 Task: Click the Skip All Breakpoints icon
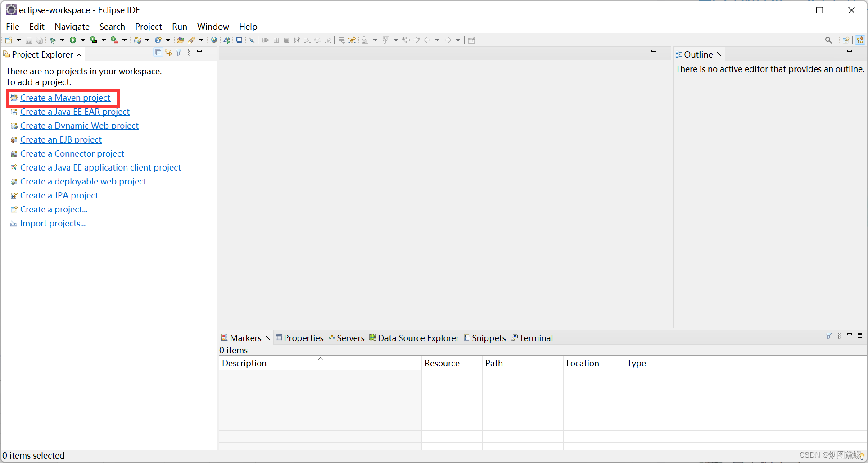pos(252,40)
